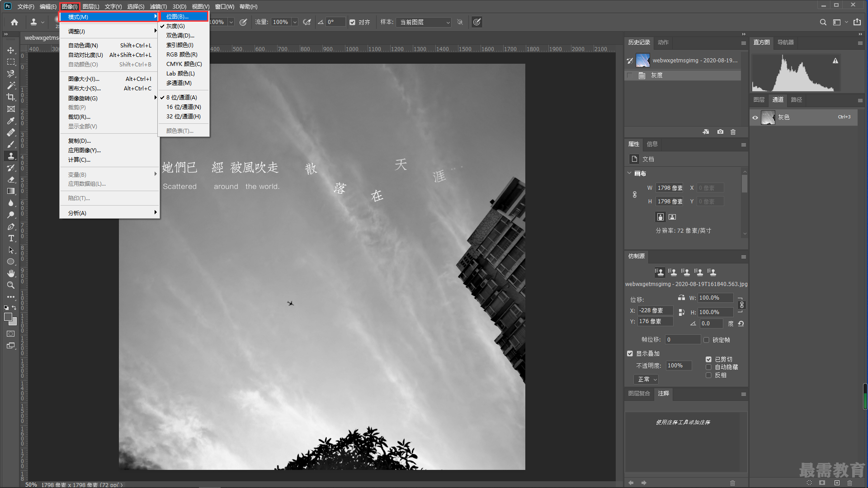868x488 pixels.
Task: Collapse the 画布 canvas section
Action: (x=629, y=173)
